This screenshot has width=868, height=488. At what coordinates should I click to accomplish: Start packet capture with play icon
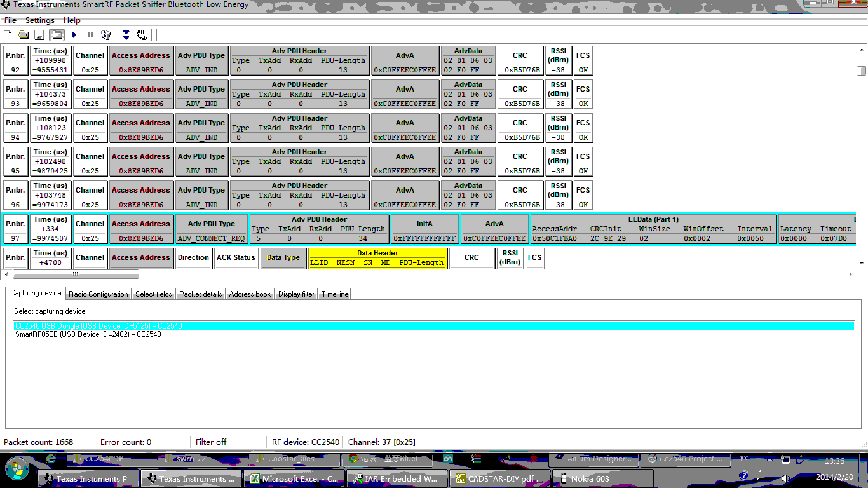pyautogui.click(x=74, y=35)
